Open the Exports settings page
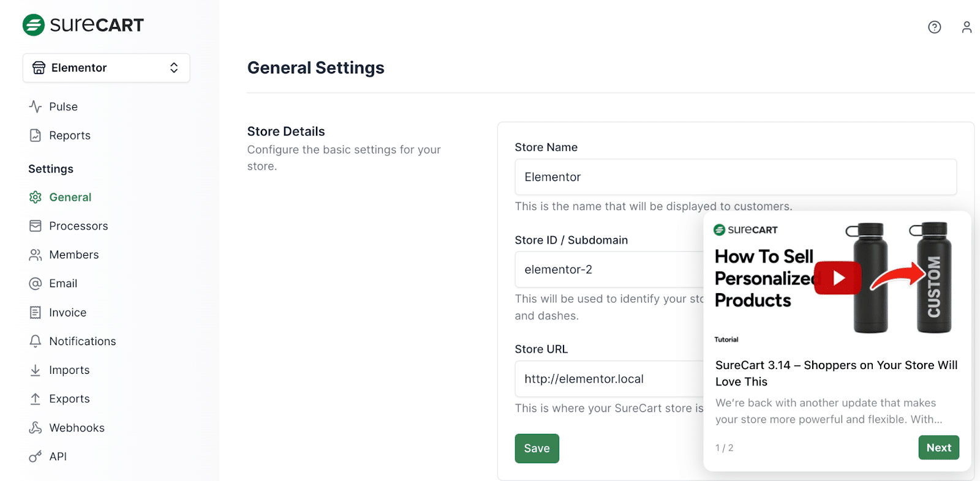980x481 pixels. [x=69, y=398]
